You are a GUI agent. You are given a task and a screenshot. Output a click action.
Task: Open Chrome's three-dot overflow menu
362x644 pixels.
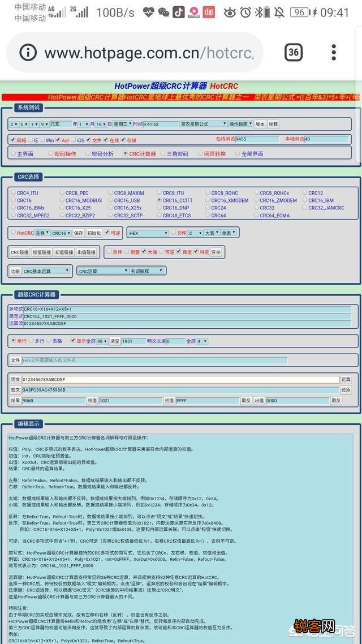tap(334, 53)
